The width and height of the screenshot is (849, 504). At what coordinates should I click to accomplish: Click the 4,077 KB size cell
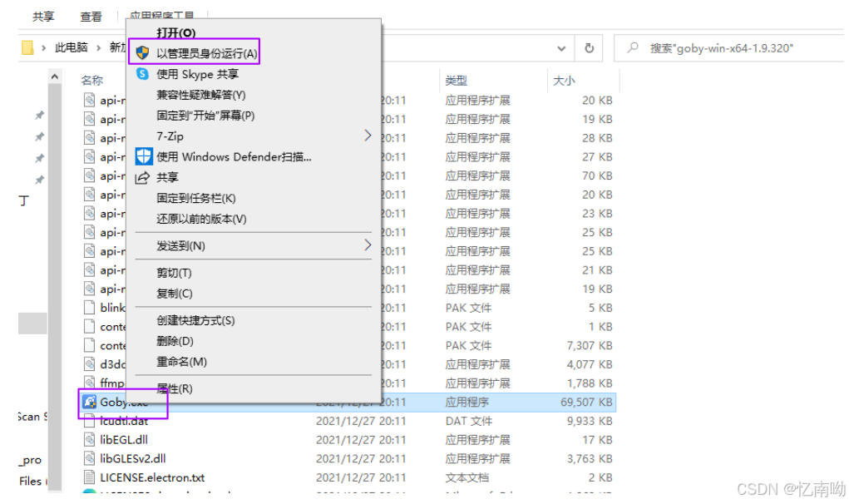point(590,364)
